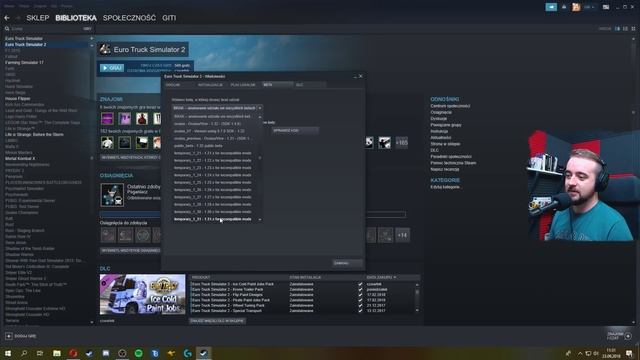Uncheck Pirate Paint Jobs Pack DLC
This screenshot has height=360, width=640.
360,300
